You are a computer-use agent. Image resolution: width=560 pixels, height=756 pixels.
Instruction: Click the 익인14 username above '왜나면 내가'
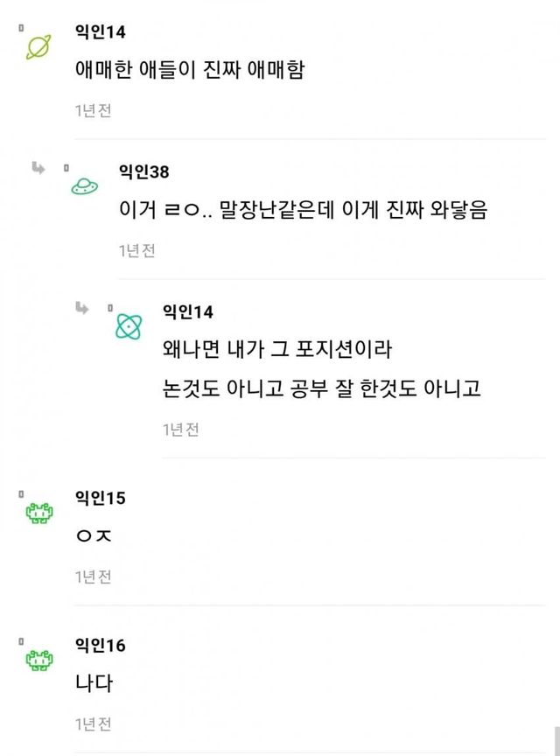[x=187, y=312]
